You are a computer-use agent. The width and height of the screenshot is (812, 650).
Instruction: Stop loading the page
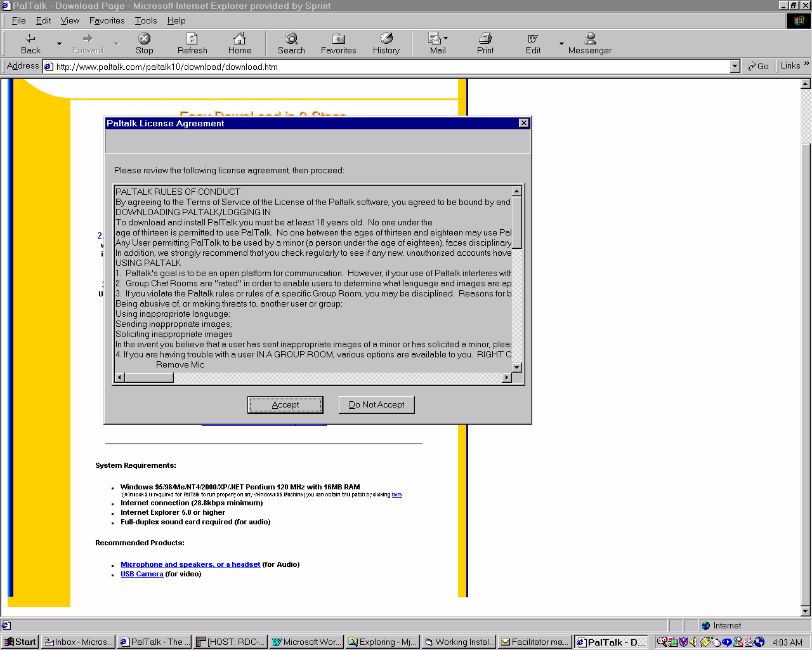[x=144, y=44]
